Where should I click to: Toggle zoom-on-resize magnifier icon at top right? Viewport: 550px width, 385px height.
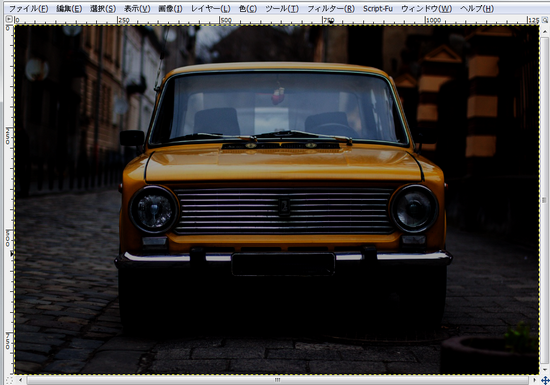[x=545, y=20]
